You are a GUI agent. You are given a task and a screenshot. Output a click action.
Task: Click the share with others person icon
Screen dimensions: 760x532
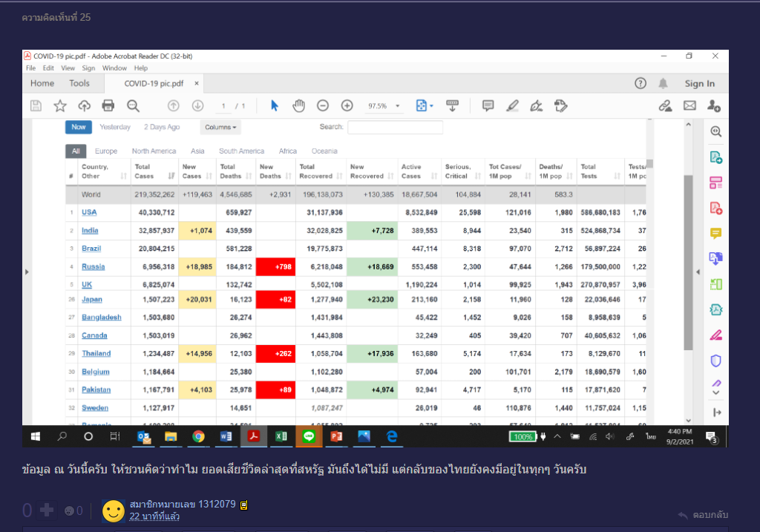click(714, 105)
